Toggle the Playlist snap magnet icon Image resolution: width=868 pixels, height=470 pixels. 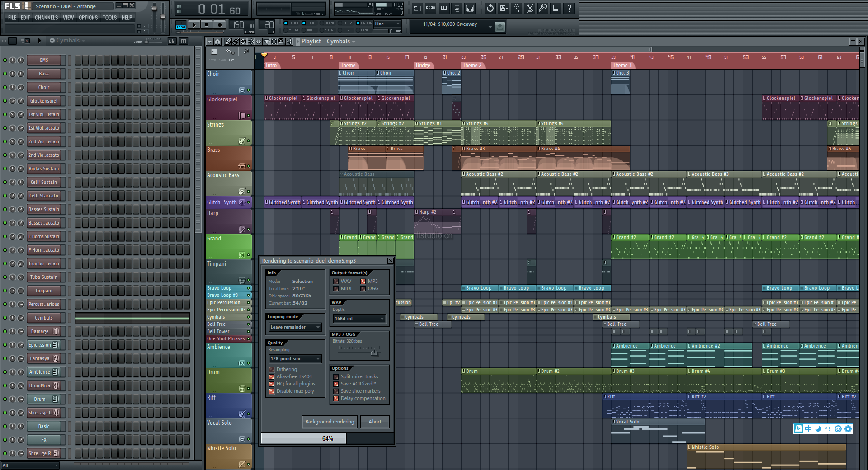click(217, 42)
